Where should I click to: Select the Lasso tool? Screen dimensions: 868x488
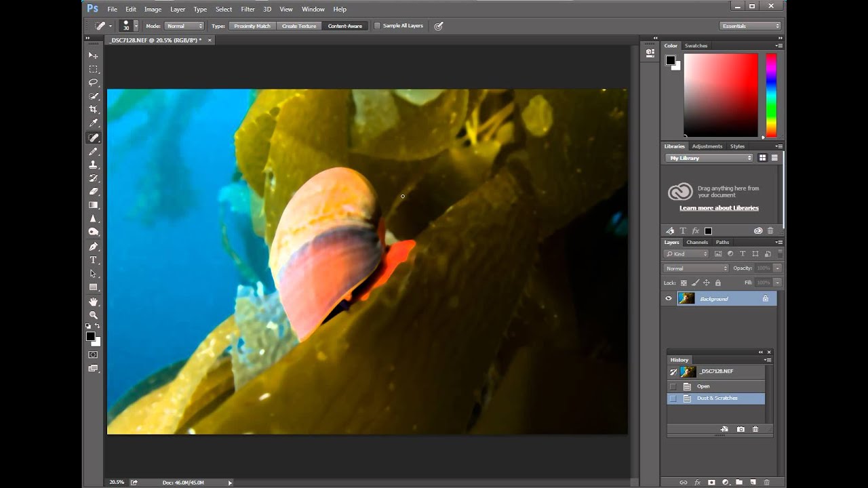(94, 83)
